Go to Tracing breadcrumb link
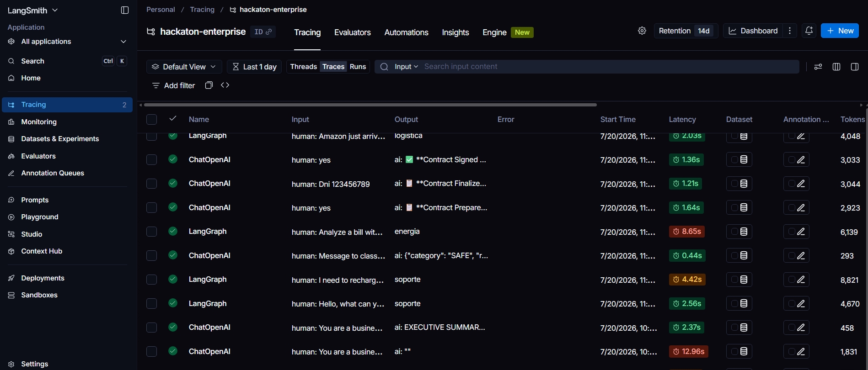 tap(202, 10)
